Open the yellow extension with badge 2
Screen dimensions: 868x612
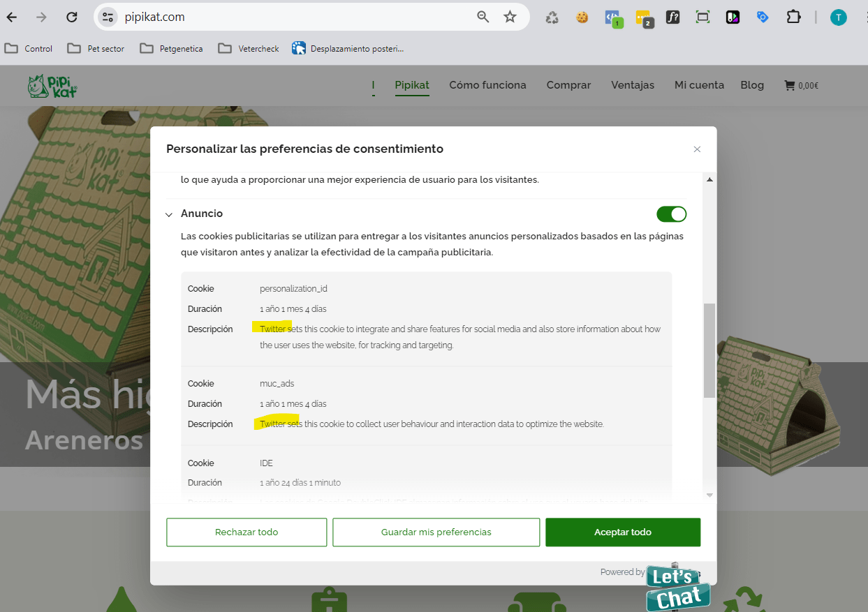tap(644, 18)
